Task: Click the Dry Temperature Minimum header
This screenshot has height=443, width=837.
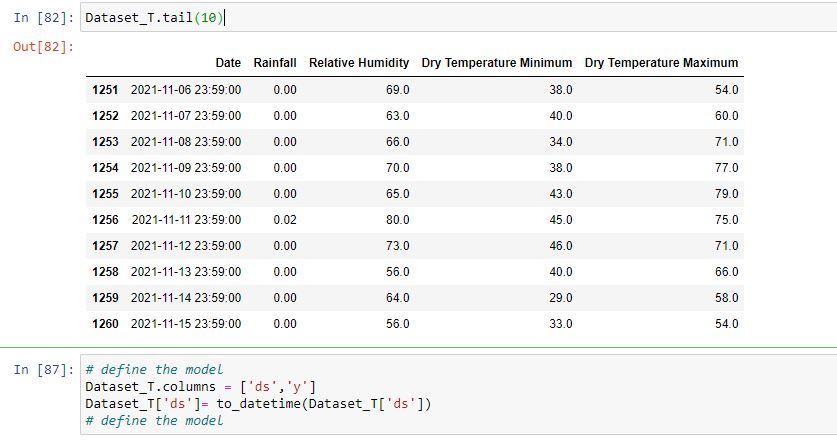Action: [496, 62]
